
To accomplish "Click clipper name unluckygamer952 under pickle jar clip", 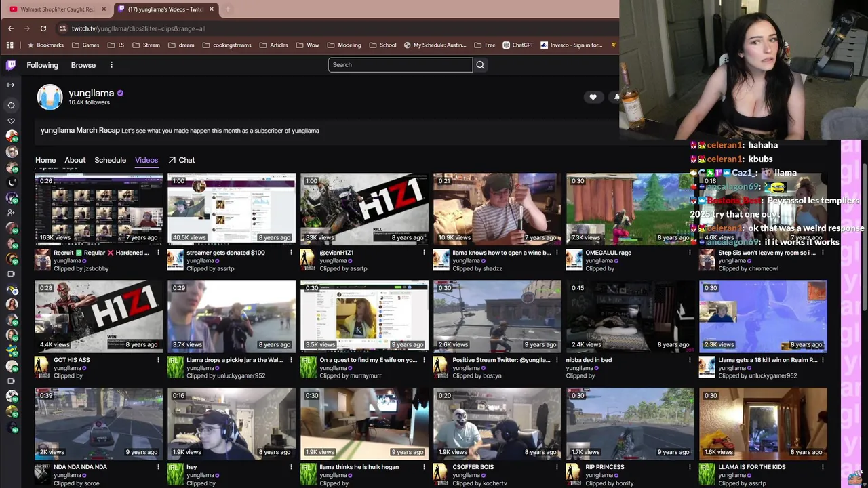I will pyautogui.click(x=241, y=376).
